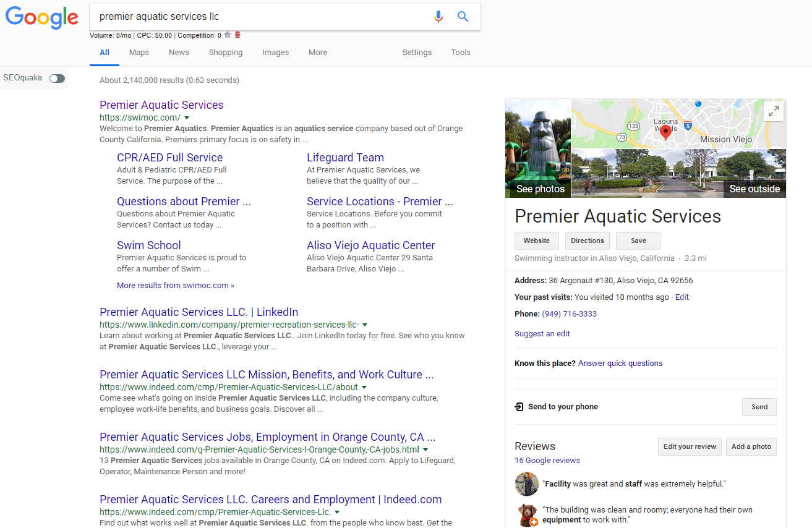The height and width of the screenshot is (528, 812).
Task: Switch to the Shopping tab
Action: (226, 53)
